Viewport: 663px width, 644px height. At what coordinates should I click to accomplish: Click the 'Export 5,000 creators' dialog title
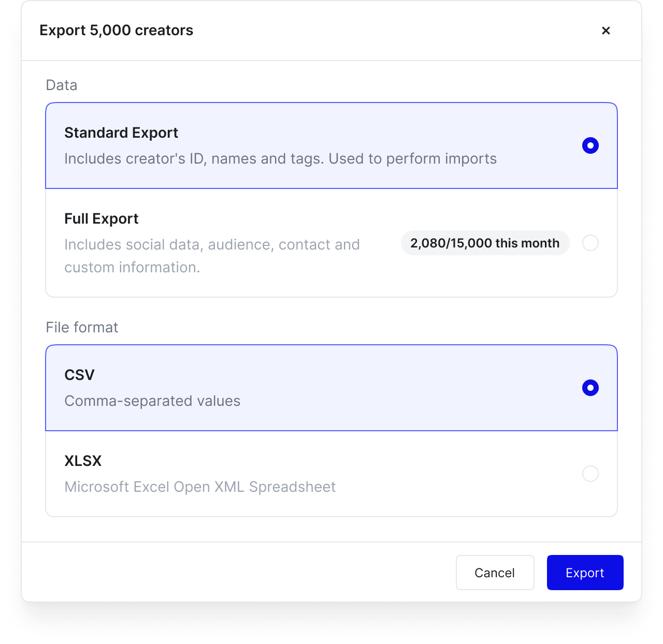[x=117, y=31]
